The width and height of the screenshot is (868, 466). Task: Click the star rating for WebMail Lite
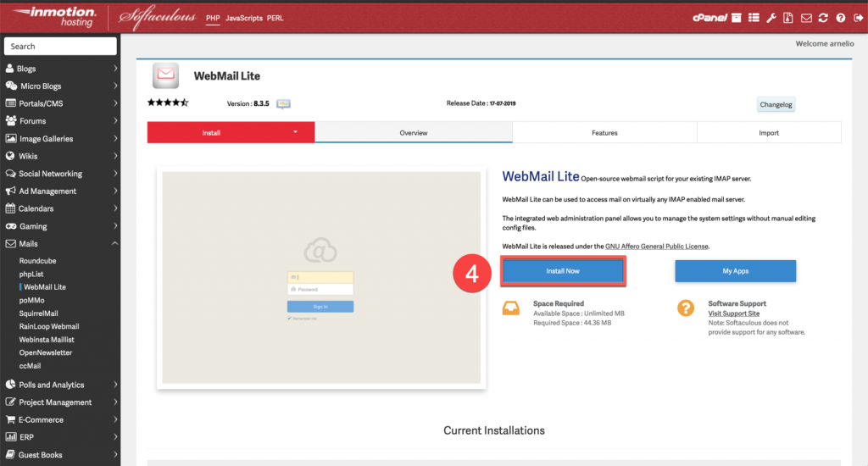pyautogui.click(x=168, y=103)
